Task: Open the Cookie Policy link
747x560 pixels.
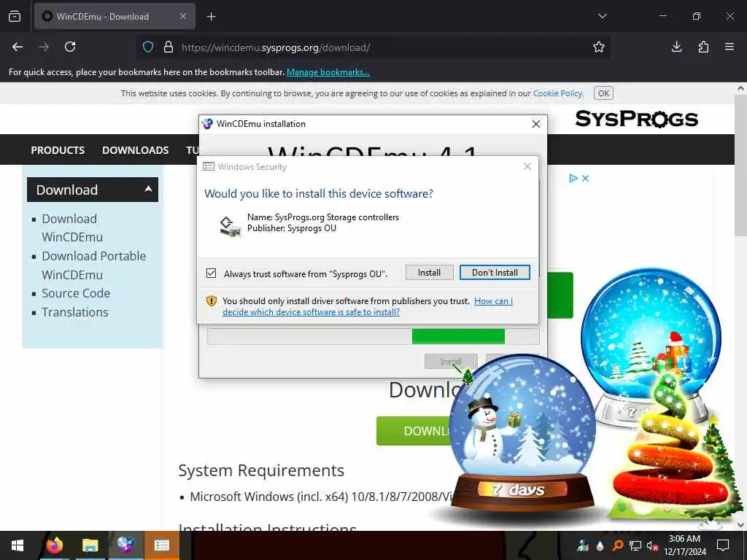Action: coord(557,93)
